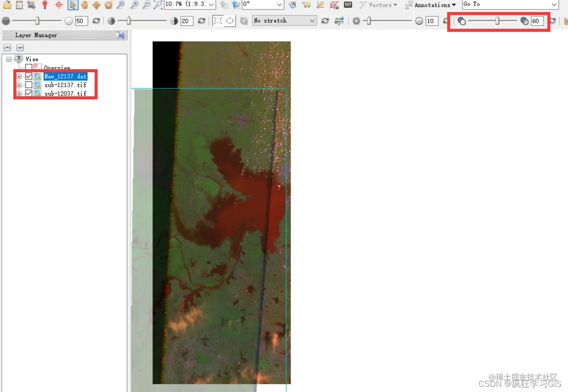Image resolution: width=568 pixels, height=392 pixels.
Task: Select the Rotate view tool
Action: click(108, 5)
